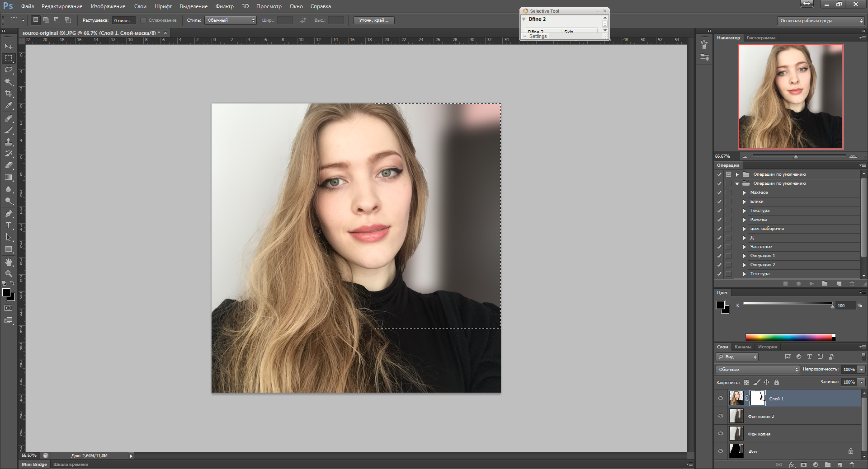Hide the Фон копия layer

coord(721,434)
